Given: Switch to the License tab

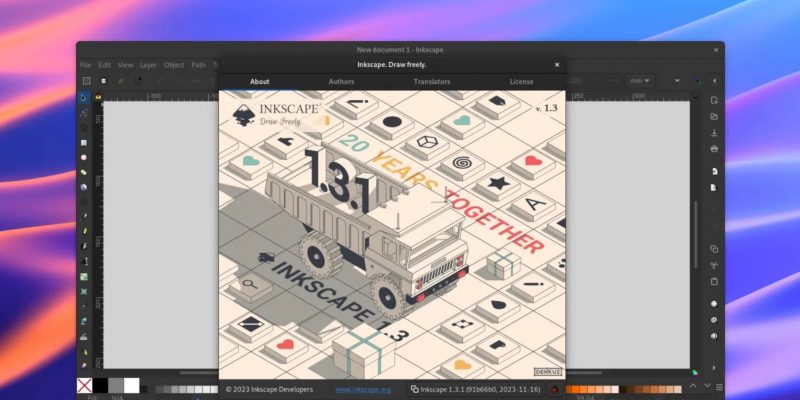Looking at the screenshot, I should click(x=521, y=82).
